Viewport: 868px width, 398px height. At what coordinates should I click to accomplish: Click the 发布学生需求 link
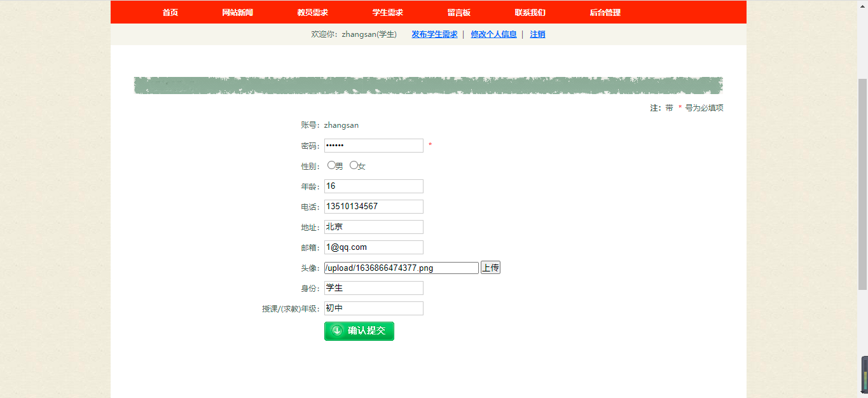point(434,34)
